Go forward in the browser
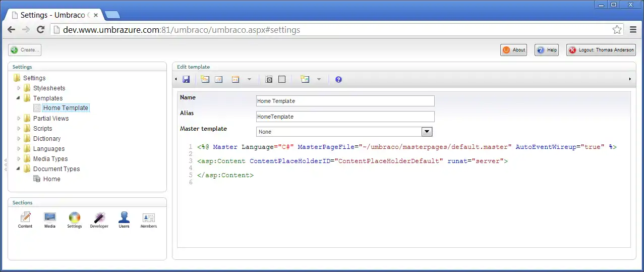Image resolution: width=644 pixels, height=272 pixels. click(x=26, y=30)
